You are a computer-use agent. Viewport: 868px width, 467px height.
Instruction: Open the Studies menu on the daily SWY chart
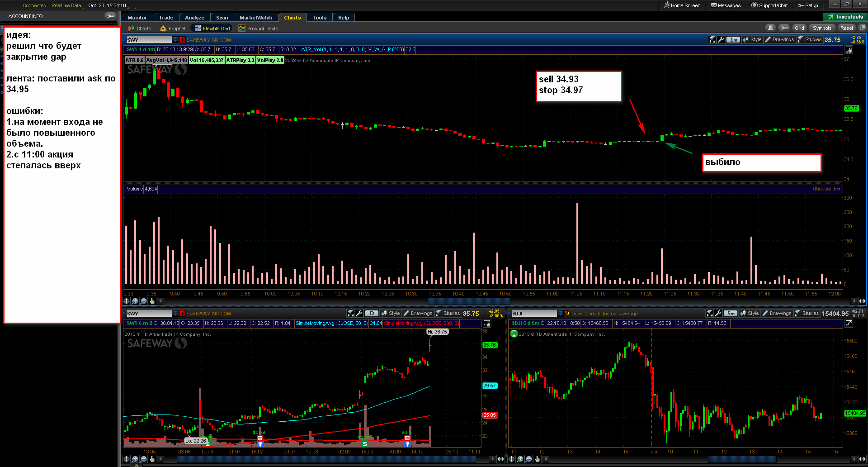point(448,313)
